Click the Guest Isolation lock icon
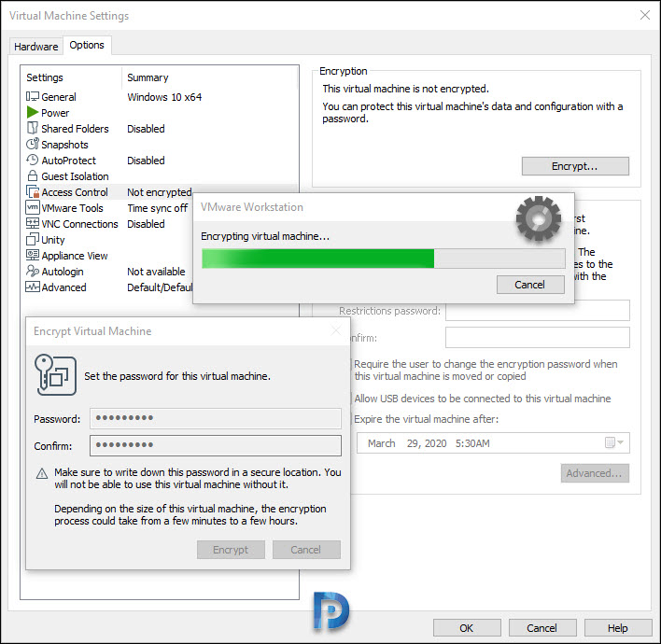 point(32,175)
